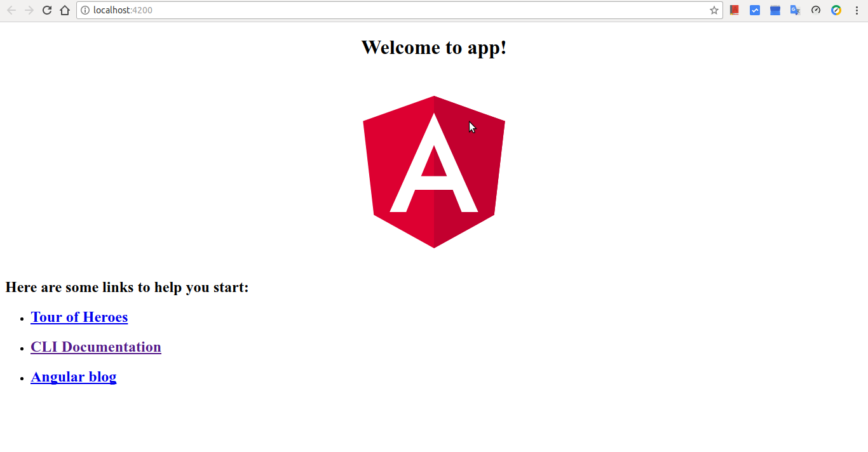The width and height of the screenshot is (868, 452).
Task: Open the CLI Documentation link
Action: [x=96, y=347]
